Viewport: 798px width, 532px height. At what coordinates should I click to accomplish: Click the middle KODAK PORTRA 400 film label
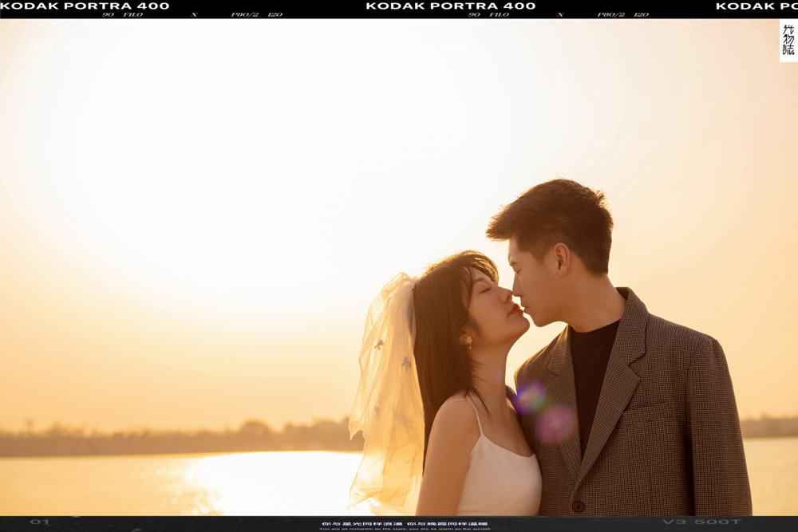click(450, 6)
